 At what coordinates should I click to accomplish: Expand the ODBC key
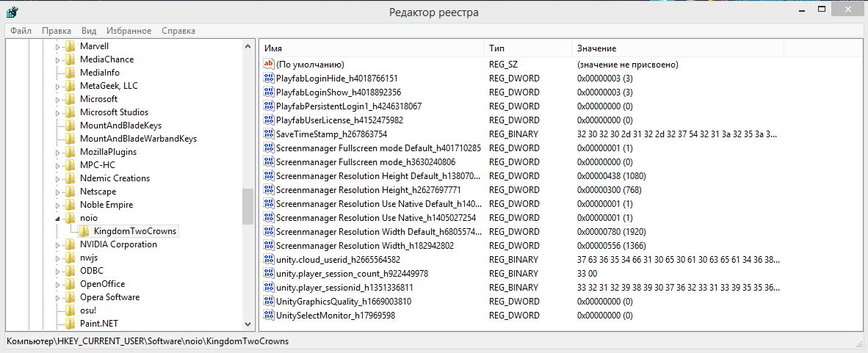pos(57,271)
